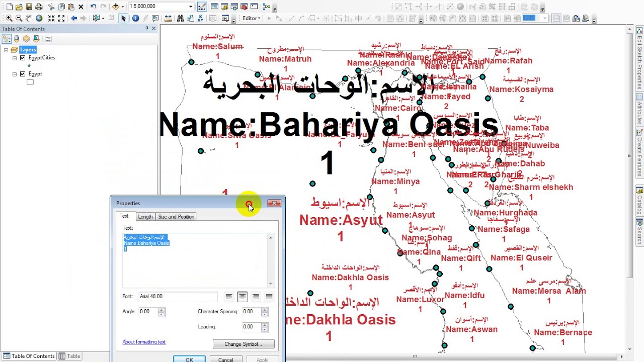The image size is (644, 362).
Task: Click Cancel in the Properties dialog
Action: point(225,359)
